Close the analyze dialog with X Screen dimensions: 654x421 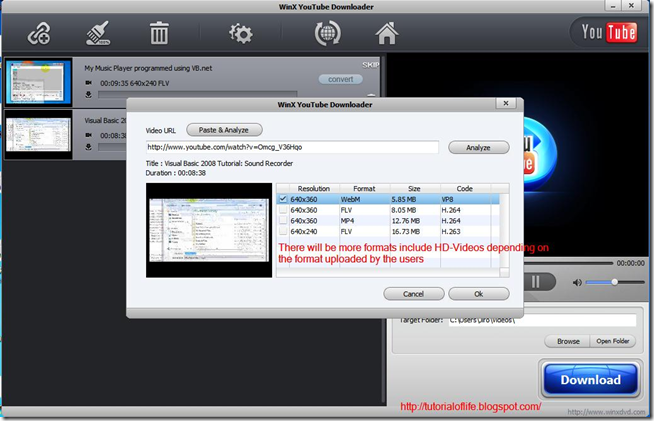tap(506, 103)
